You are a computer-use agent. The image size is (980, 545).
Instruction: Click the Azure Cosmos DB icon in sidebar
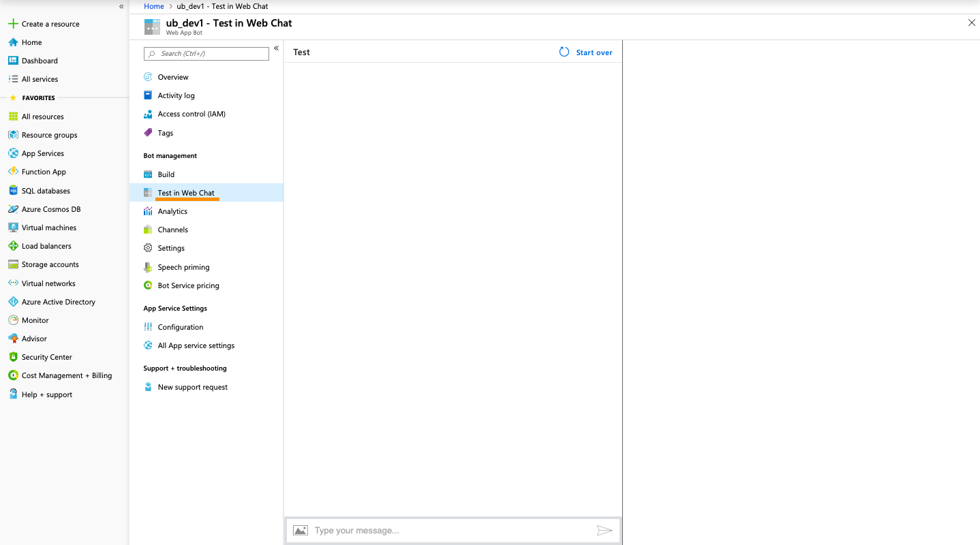[13, 209]
